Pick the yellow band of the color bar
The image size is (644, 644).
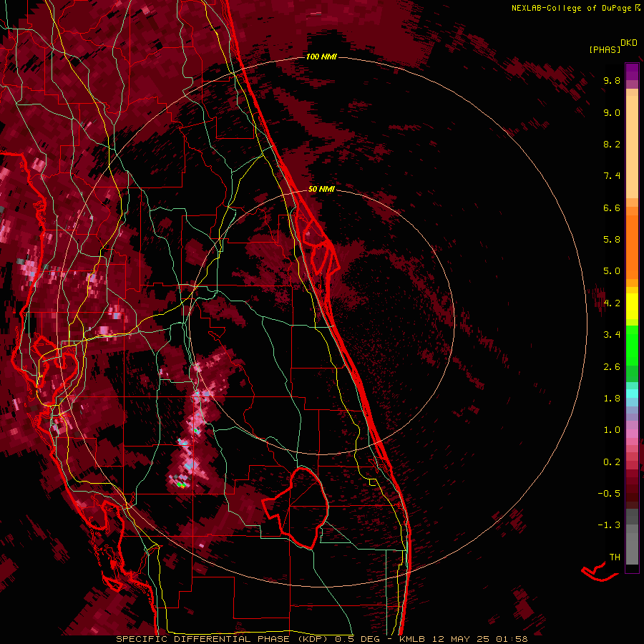(x=632, y=306)
